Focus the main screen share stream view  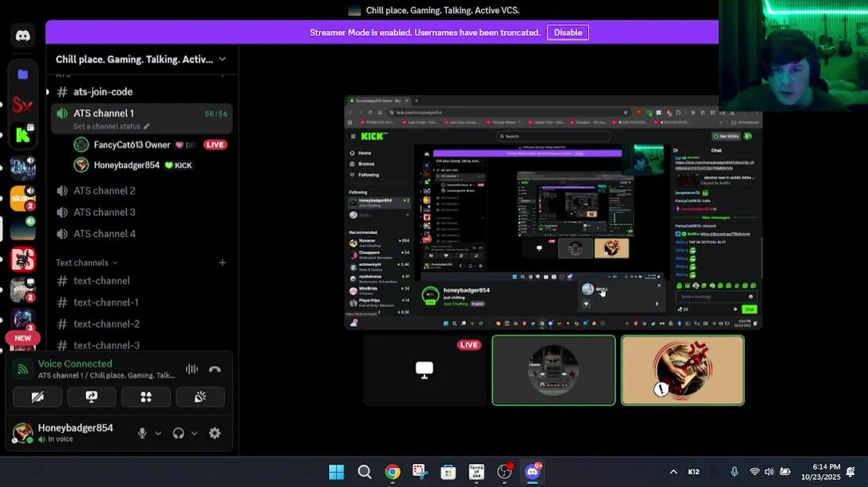[x=553, y=212]
